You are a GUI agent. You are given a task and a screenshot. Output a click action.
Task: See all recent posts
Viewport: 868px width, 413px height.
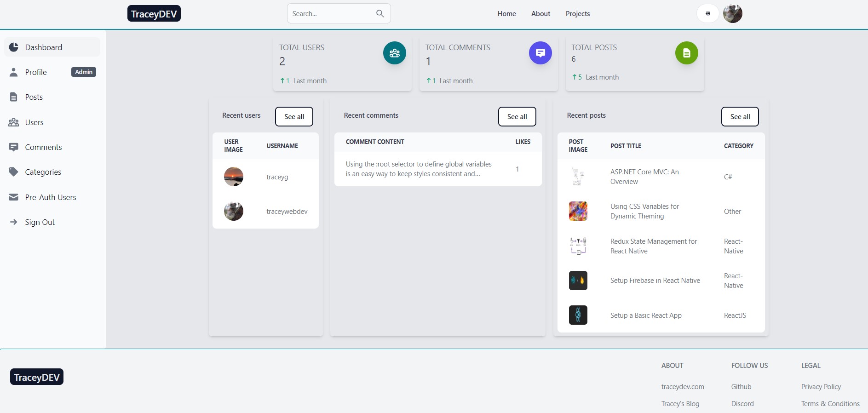[x=740, y=117]
